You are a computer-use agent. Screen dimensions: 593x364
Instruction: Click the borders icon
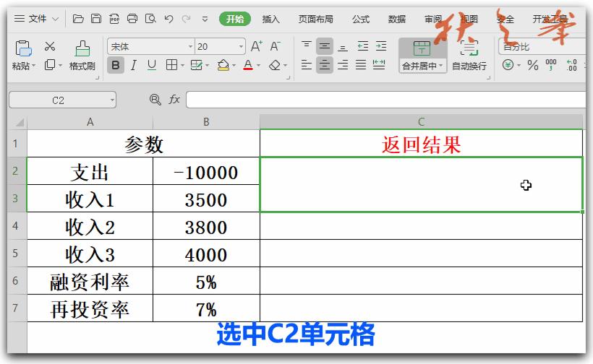(x=171, y=65)
